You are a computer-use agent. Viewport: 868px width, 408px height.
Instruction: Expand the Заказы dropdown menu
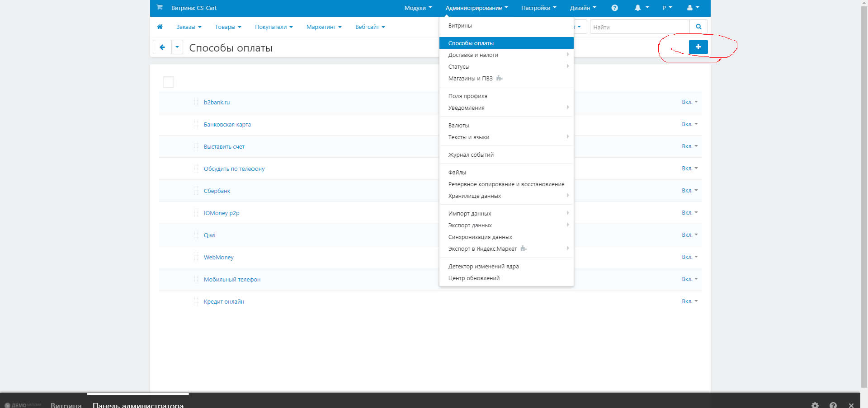189,27
